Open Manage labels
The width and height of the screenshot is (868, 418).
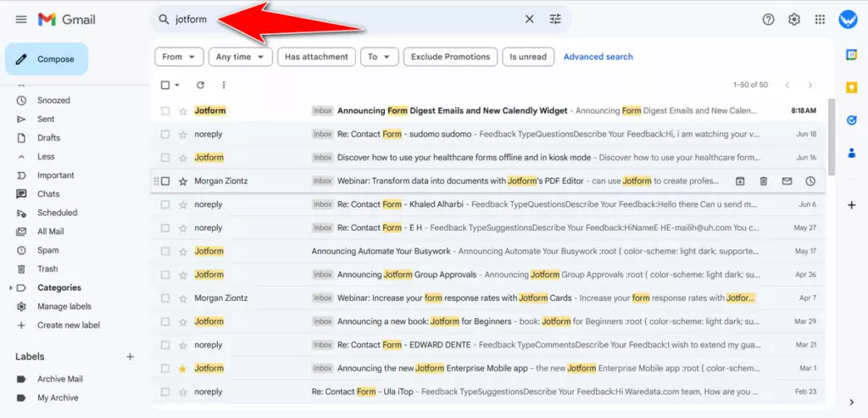[x=64, y=307]
